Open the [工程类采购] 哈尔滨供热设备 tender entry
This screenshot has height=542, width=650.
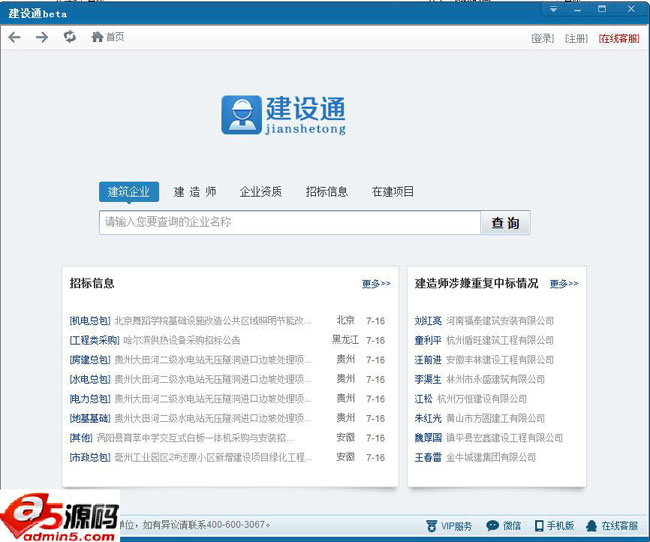155,340
